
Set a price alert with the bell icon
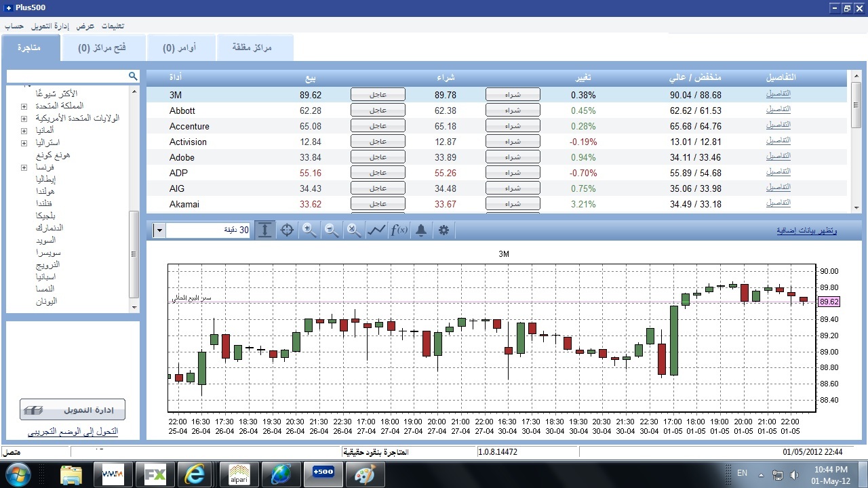(421, 230)
